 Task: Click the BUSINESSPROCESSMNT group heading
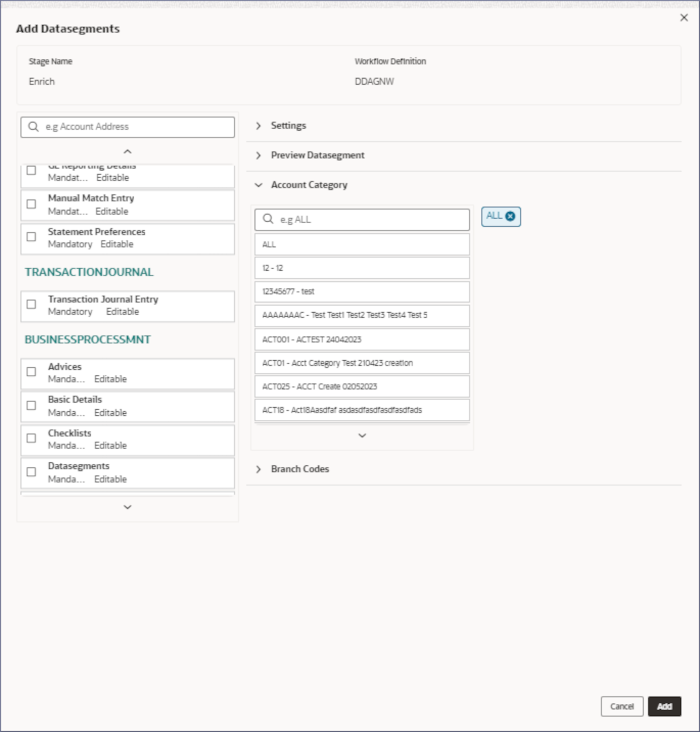point(87,340)
